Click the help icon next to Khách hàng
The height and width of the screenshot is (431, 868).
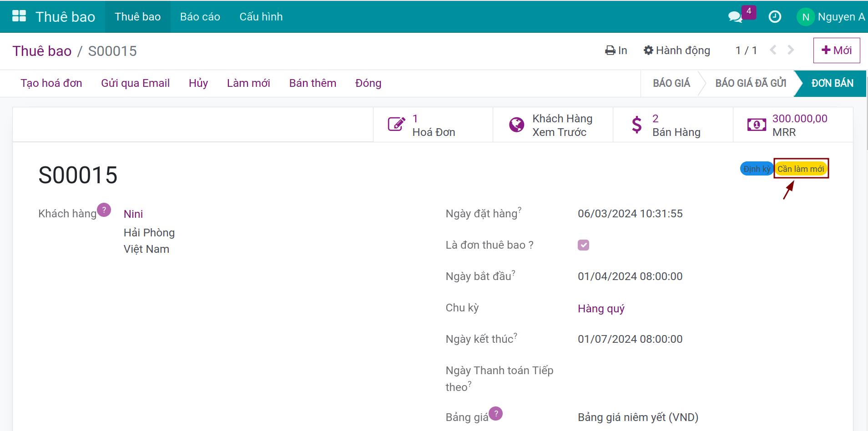pos(104,210)
